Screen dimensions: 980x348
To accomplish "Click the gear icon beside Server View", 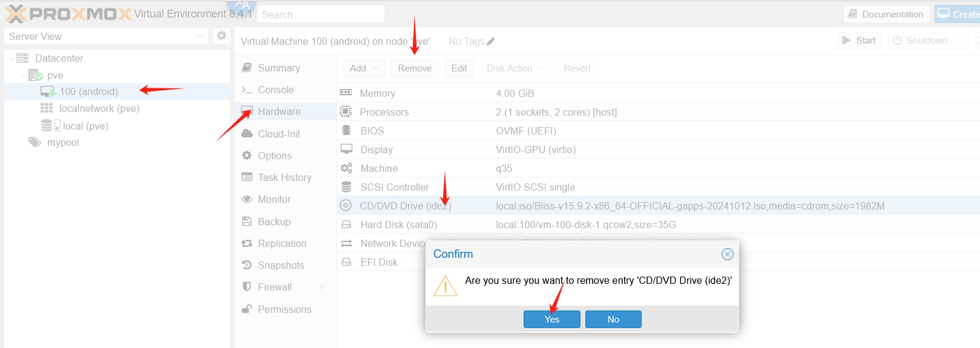I will 222,36.
